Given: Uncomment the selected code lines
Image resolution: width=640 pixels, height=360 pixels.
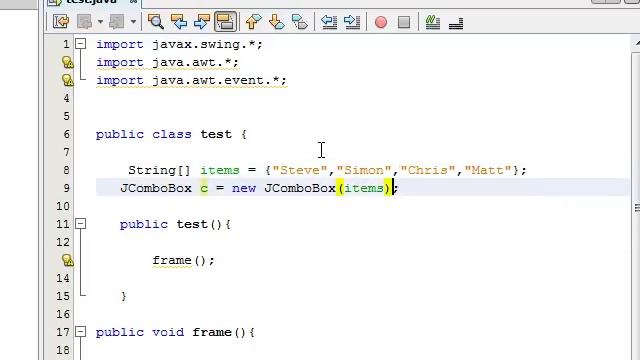Looking at the screenshot, I should pos(456,23).
